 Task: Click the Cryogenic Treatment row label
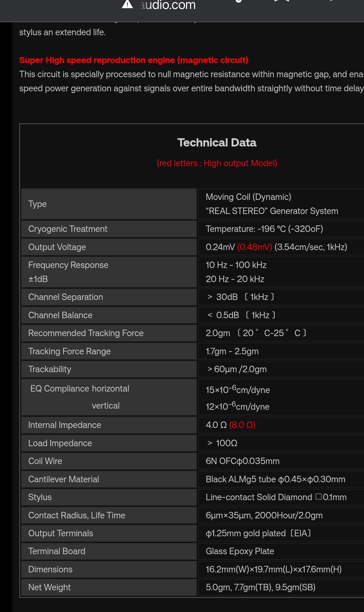click(68, 229)
